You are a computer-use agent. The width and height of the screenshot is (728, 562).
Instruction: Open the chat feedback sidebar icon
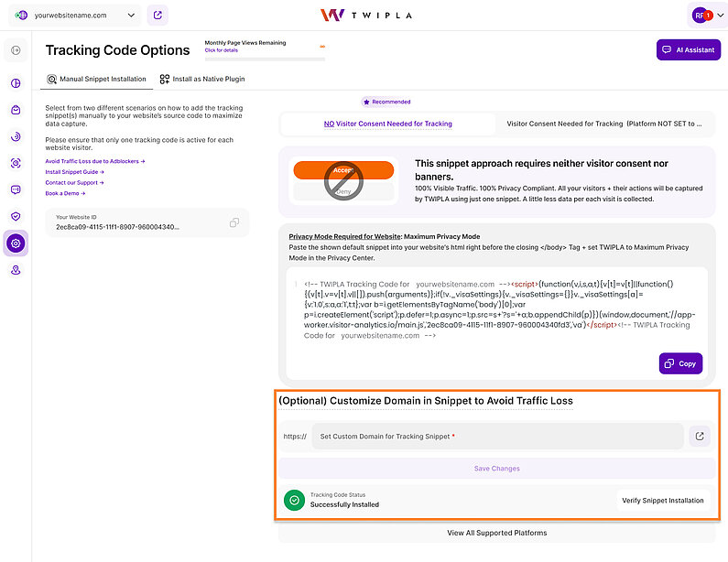tap(16, 189)
